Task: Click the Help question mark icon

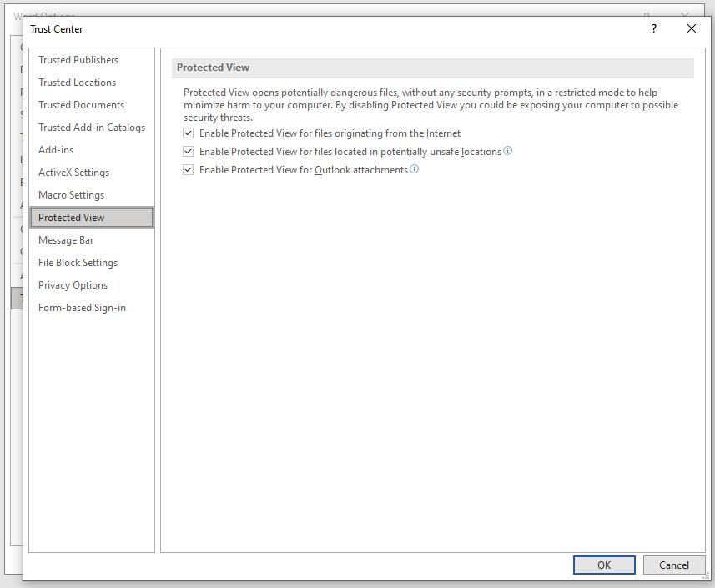Action: coord(654,28)
